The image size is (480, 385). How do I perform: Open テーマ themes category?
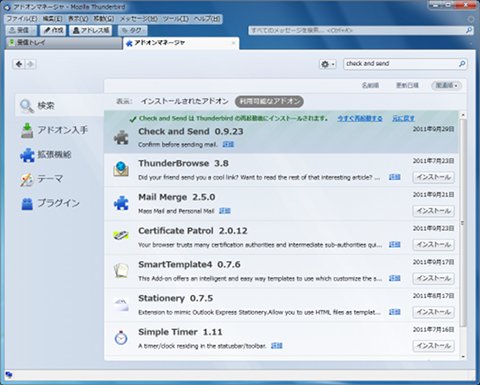(x=59, y=179)
